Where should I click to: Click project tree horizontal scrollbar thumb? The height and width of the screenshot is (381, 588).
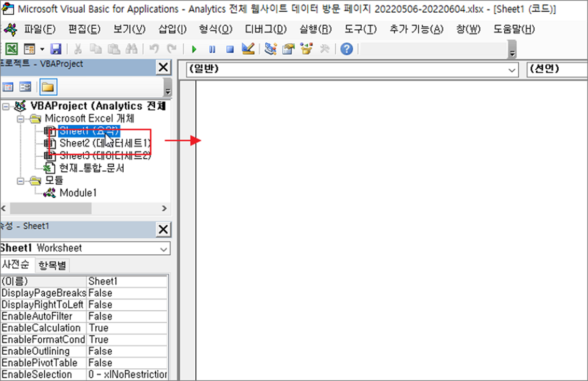pyautogui.click(x=50, y=208)
